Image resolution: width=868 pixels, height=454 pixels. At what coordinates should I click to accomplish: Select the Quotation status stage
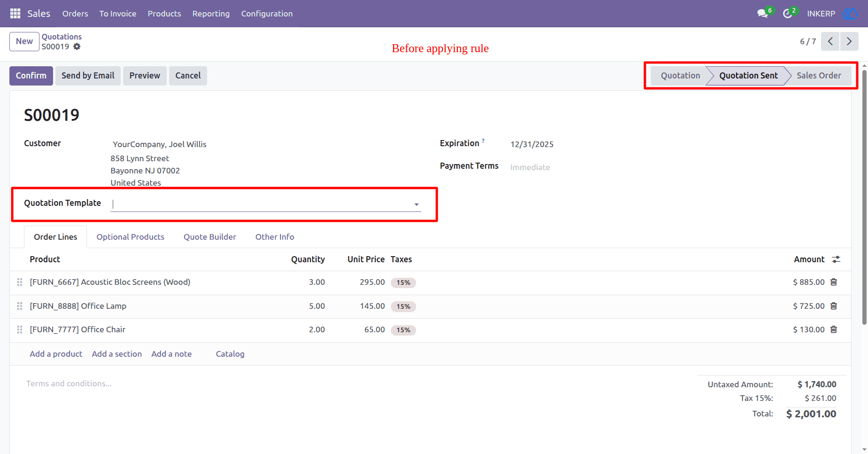pyautogui.click(x=680, y=76)
